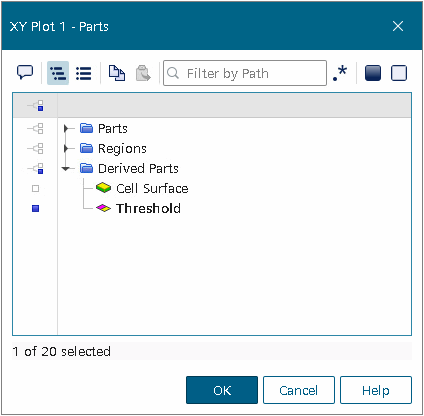Uncheck the Threshold selection box
Screen dimensions: 424x416
click(35, 209)
